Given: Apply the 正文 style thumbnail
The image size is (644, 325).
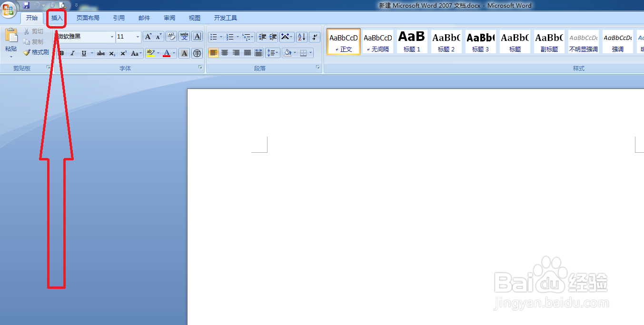Looking at the screenshot, I should [x=344, y=41].
